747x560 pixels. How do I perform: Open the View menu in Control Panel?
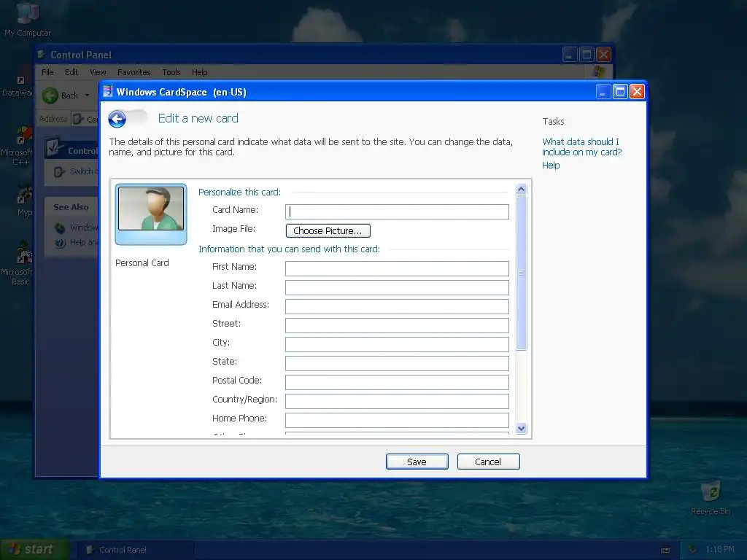click(x=98, y=72)
